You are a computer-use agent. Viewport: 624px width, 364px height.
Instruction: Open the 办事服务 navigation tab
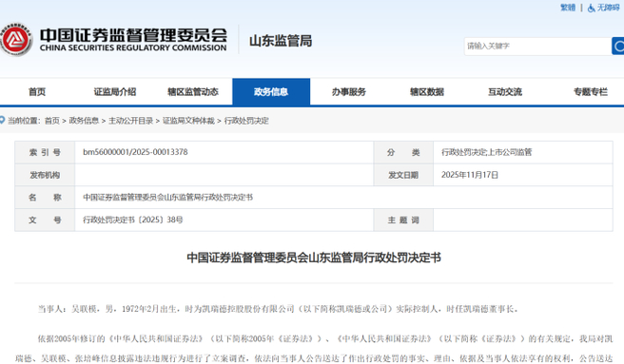tap(349, 92)
